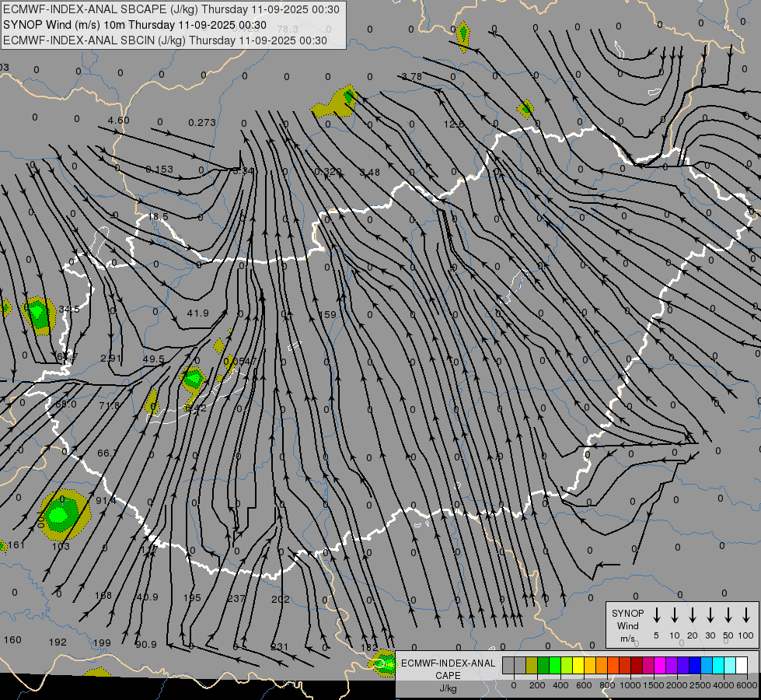Select the olive CAPE legend swatch
Viewport: 761px width, 700px height.
(x=532, y=665)
